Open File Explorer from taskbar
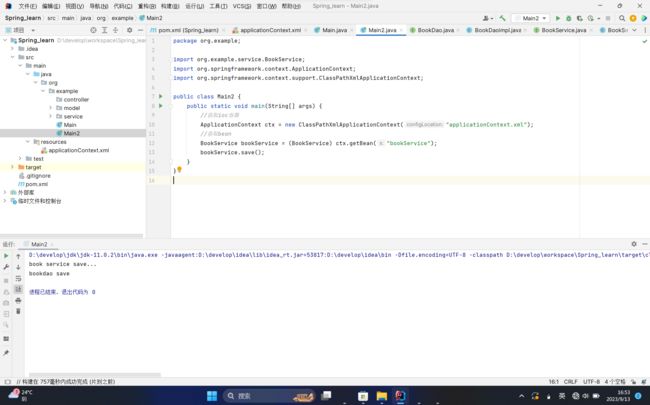Screen dimensions: 650x405 coord(382,396)
